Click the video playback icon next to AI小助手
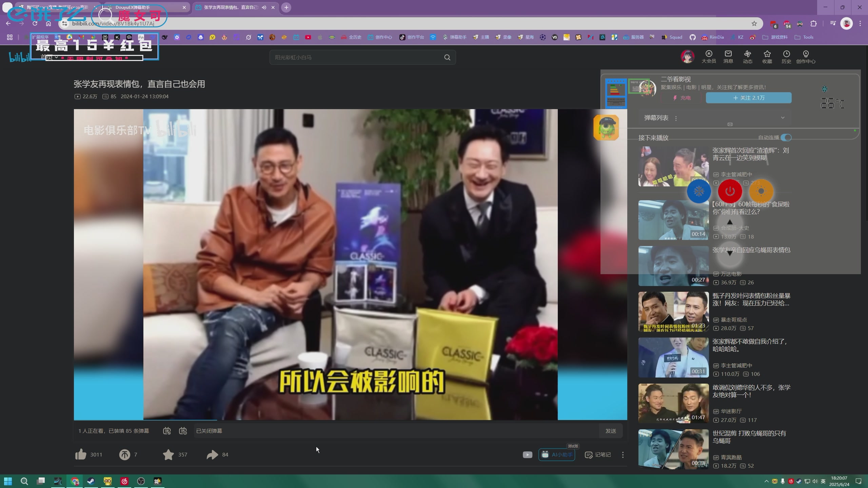 [x=527, y=455]
